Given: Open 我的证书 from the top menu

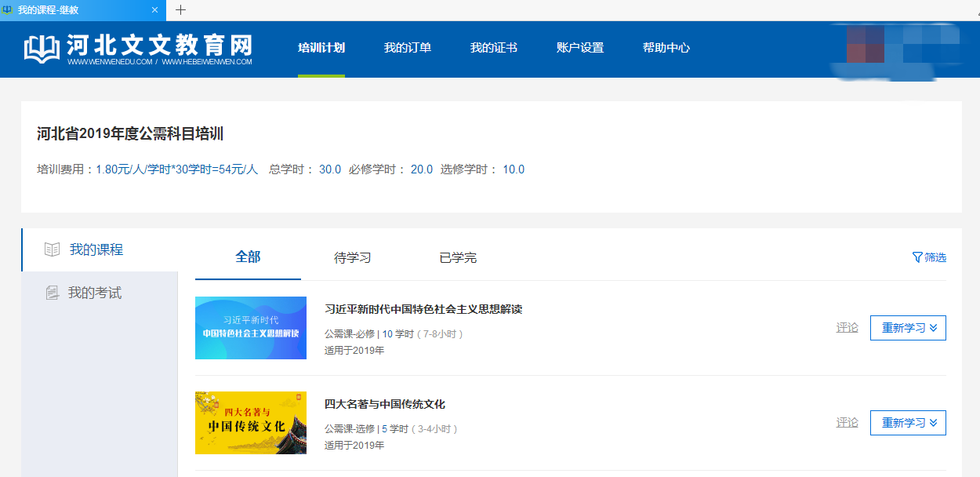Looking at the screenshot, I should pyautogui.click(x=493, y=48).
